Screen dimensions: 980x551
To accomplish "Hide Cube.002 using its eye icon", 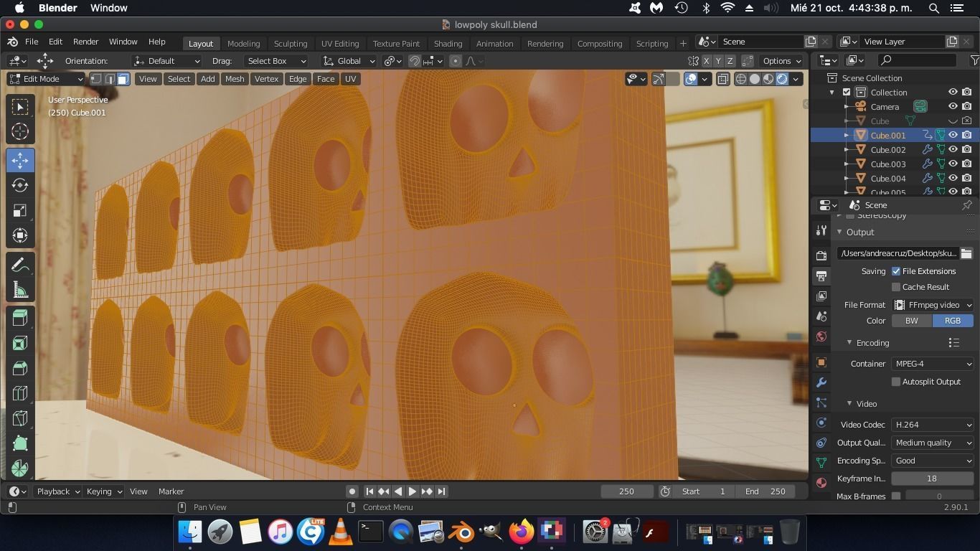I will point(953,150).
